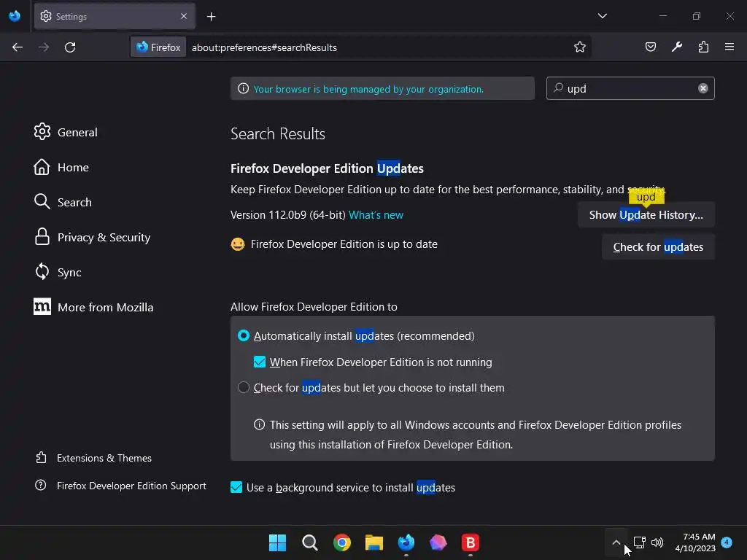The image size is (747, 560).
Task: Open Windows taskbar search
Action: pos(309,542)
